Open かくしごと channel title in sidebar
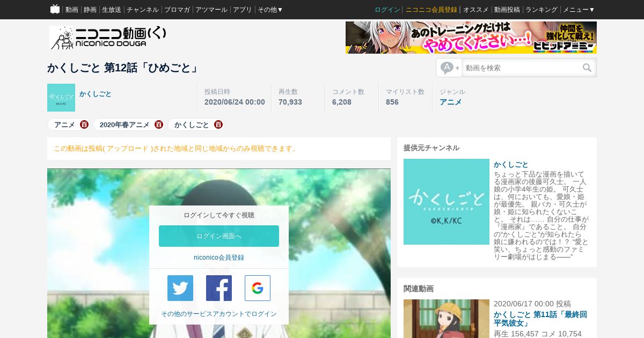Viewport: 644px width, 338px height. (x=511, y=164)
